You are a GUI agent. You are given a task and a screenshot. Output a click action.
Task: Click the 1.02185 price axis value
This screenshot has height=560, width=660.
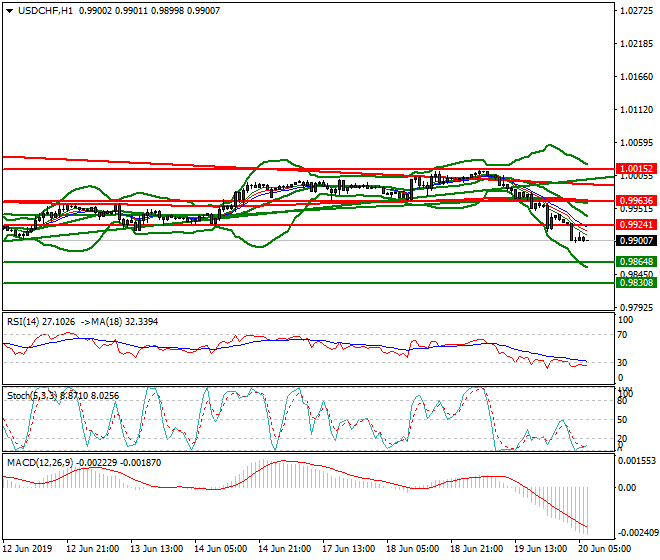point(637,44)
